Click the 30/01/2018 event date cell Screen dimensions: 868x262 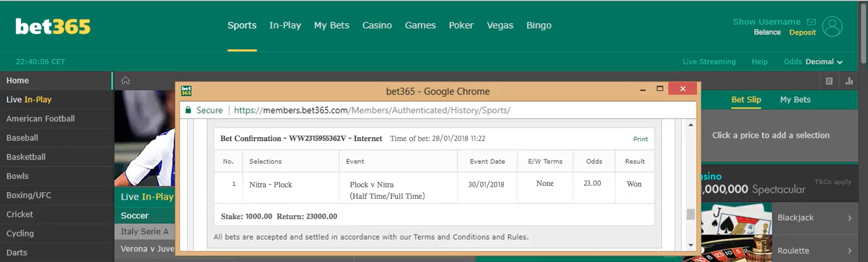(x=486, y=184)
